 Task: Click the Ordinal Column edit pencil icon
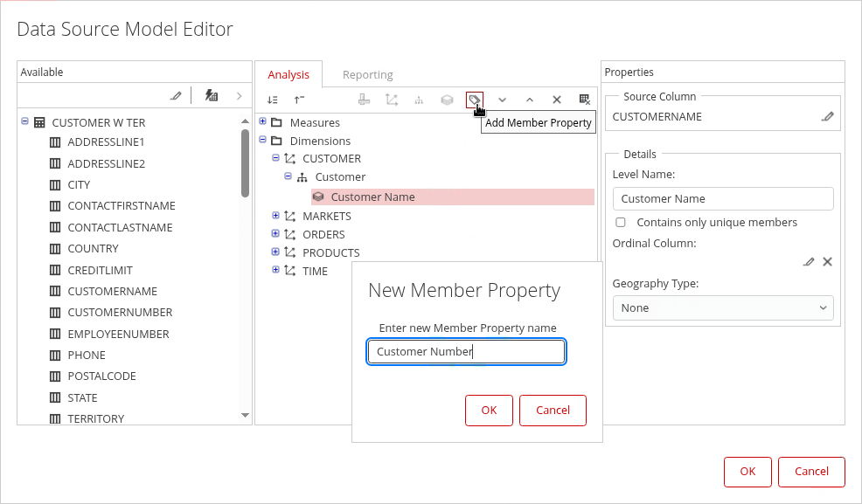click(x=809, y=261)
